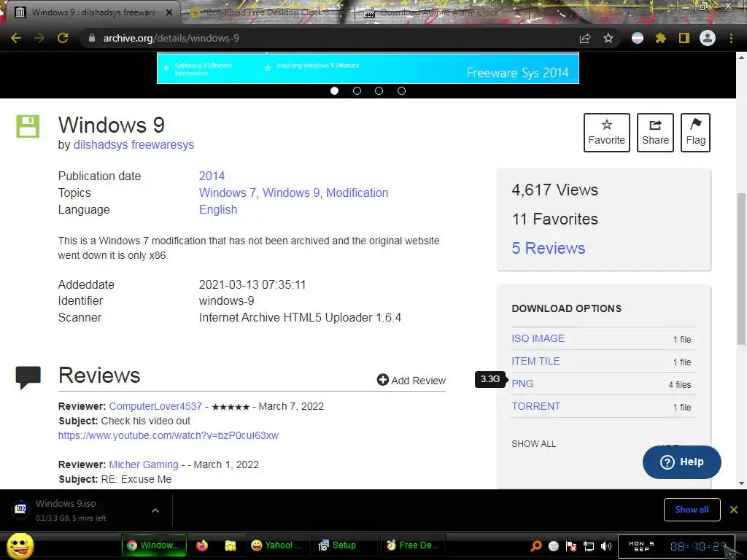The height and width of the screenshot is (560, 747).
Task: Click the browser forward arrow
Action: (x=39, y=38)
